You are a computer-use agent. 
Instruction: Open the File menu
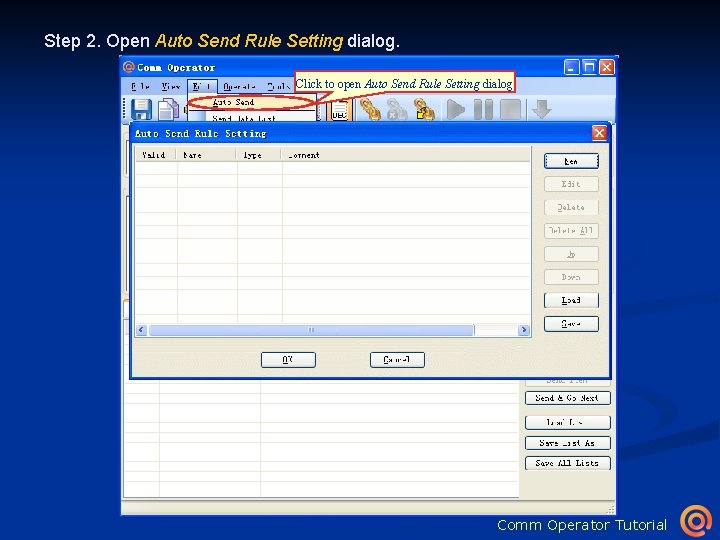coord(140,86)
